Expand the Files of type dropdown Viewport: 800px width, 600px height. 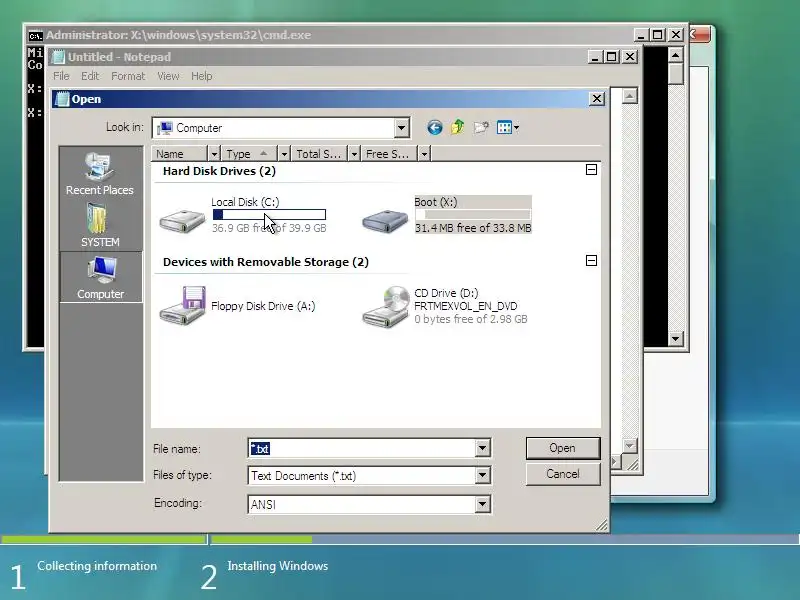482,476
